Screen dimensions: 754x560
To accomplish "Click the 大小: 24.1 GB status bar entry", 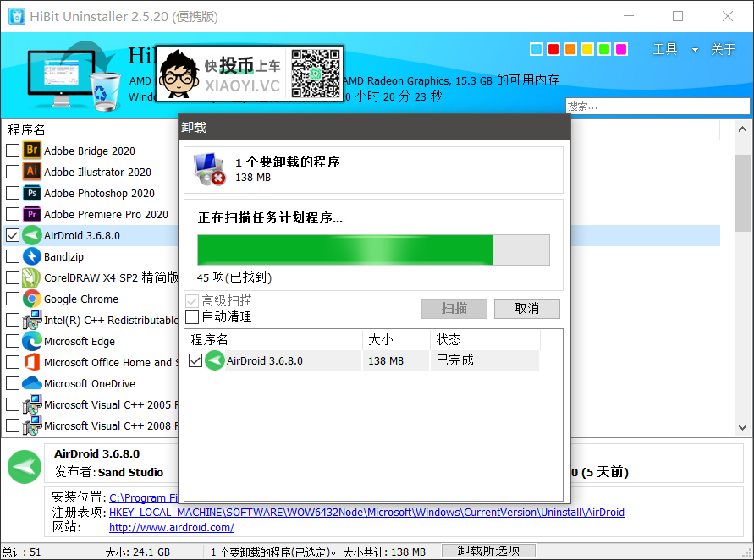I will click(138, 552).
